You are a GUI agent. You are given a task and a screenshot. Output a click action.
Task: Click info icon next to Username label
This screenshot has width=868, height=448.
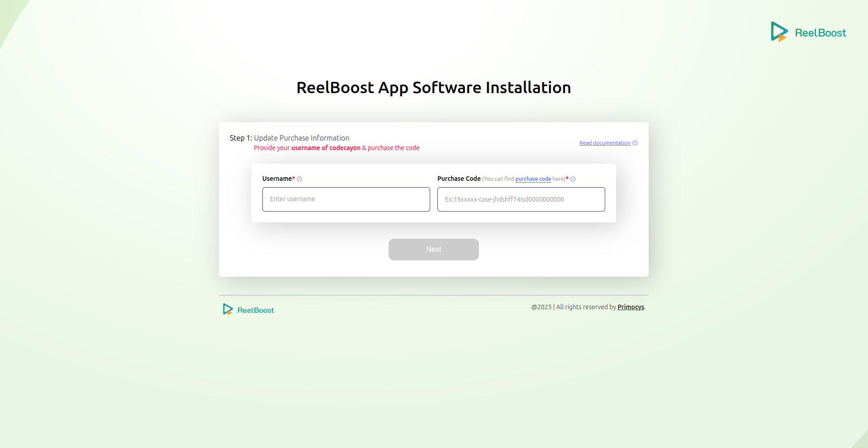299,179
